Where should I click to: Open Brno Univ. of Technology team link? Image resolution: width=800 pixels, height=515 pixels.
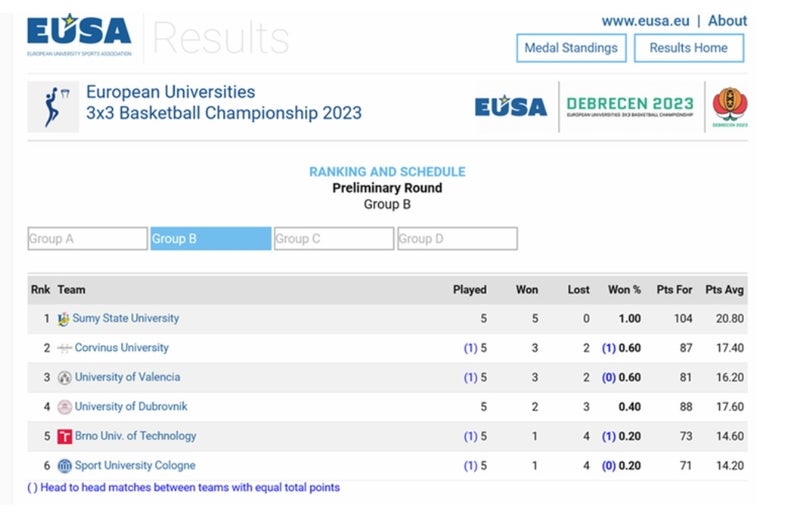click(x=135, y=436)
